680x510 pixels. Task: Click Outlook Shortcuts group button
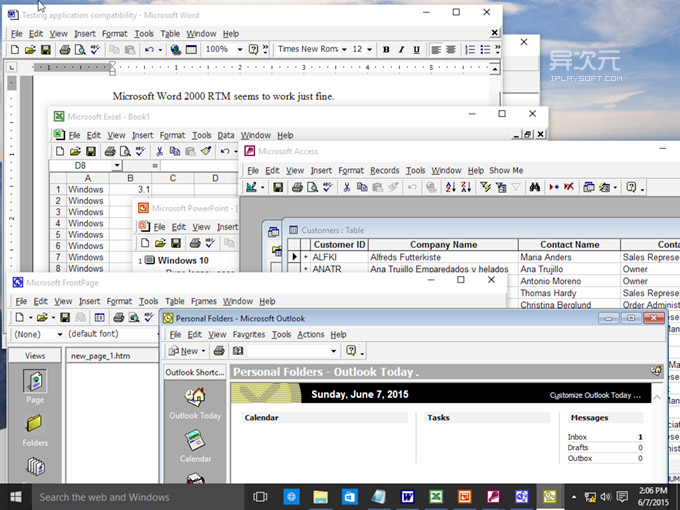pos(195,372)
